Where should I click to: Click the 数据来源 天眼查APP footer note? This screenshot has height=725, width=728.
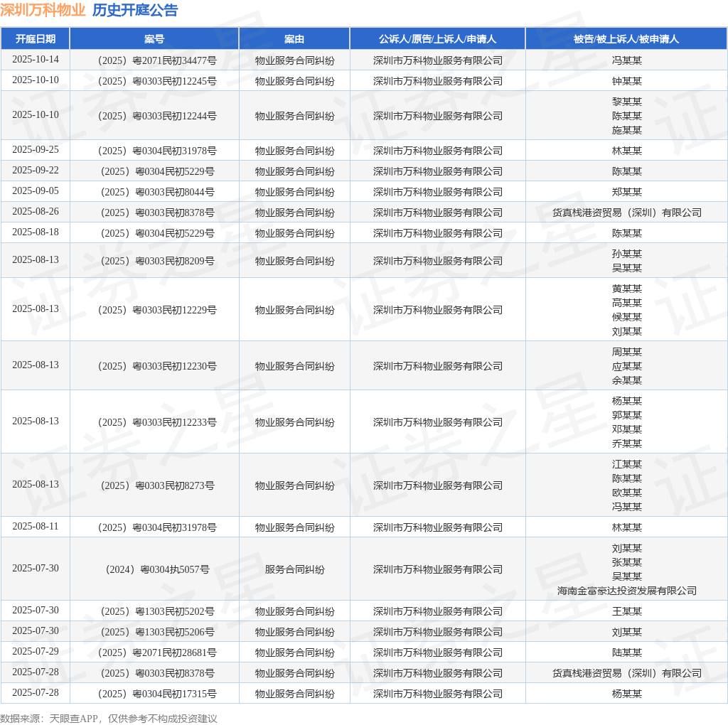tap(109, 719)
